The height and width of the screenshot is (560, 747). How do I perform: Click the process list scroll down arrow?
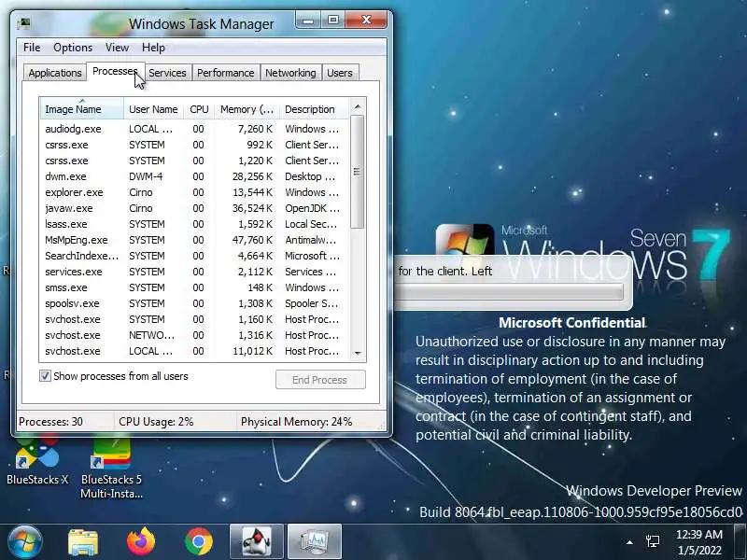coord(358,354)
